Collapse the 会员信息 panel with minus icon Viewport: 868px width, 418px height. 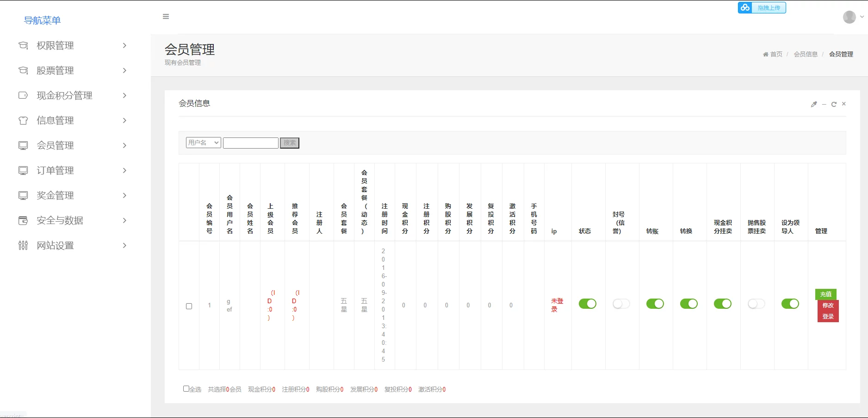(824, 104)
